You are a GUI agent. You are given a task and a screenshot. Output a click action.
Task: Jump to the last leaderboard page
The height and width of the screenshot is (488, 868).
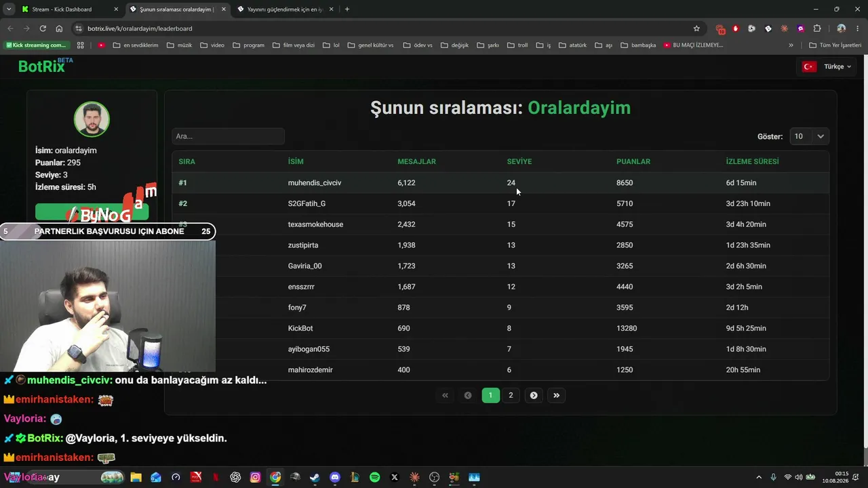(556, 395)
